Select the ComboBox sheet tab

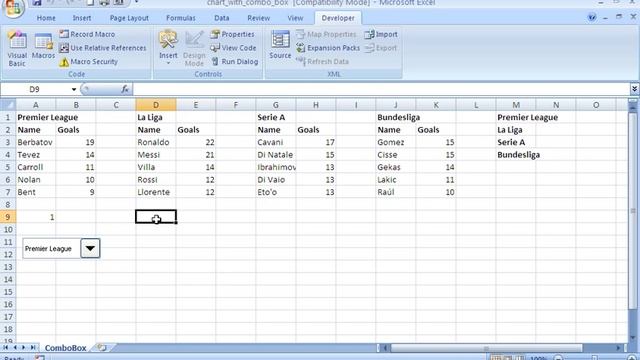click(x=65, y=348)
